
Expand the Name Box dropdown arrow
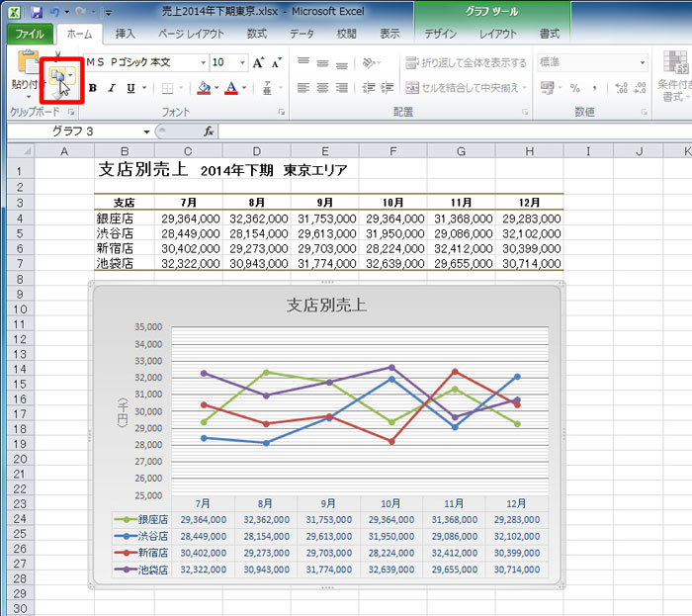click(x=147, y=132)
